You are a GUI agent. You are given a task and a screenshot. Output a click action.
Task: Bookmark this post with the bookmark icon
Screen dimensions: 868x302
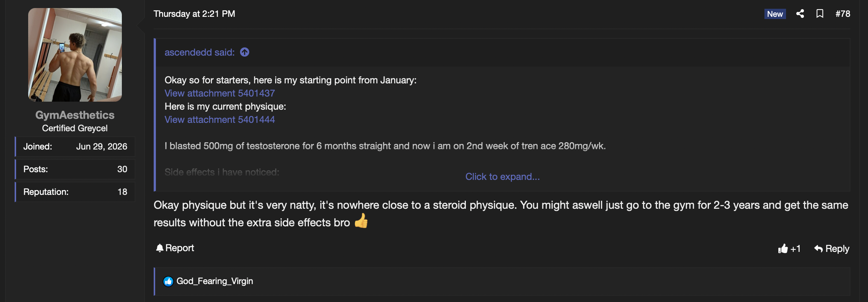tap(820, 14)
